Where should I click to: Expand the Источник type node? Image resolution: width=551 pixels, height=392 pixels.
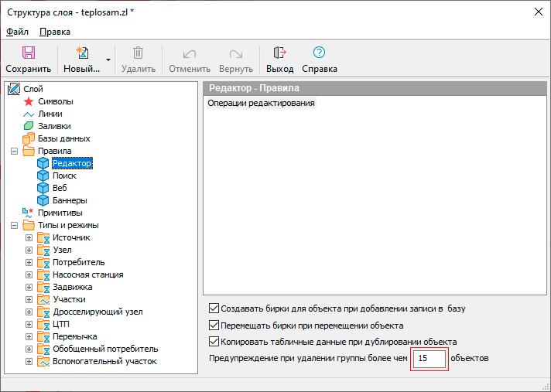click(x=29, y=237)
